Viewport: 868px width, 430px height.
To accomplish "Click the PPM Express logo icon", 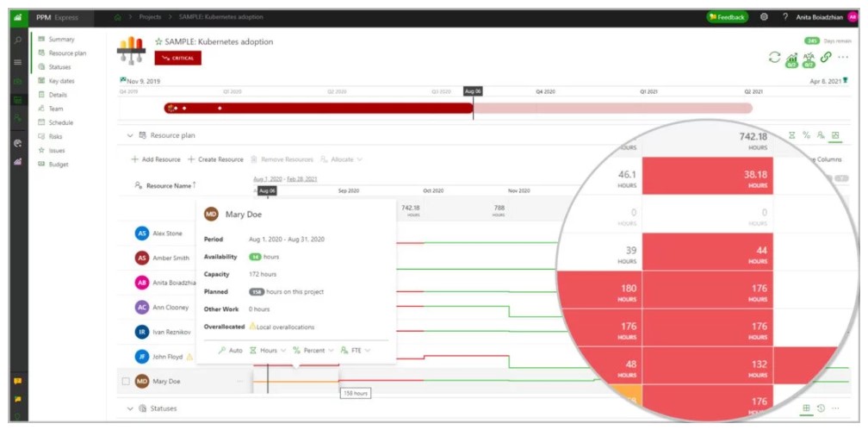I will pos(18,17).
